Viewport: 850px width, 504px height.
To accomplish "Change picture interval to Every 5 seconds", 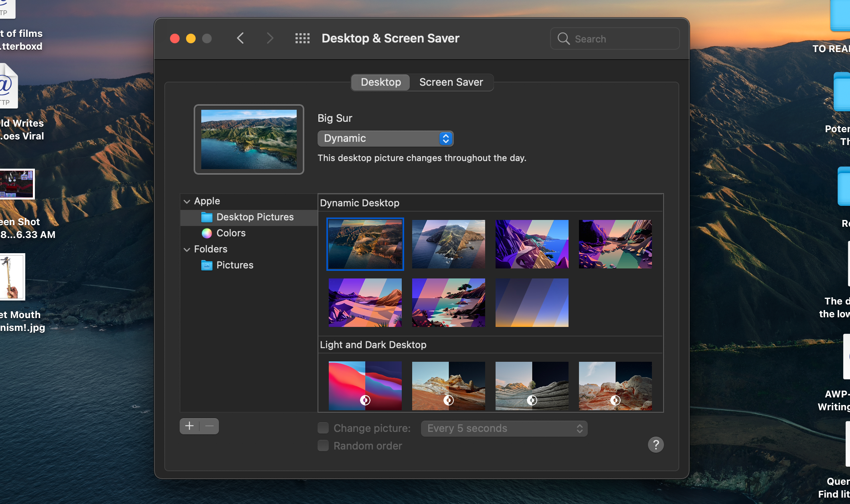I will [x=504, y=428].
